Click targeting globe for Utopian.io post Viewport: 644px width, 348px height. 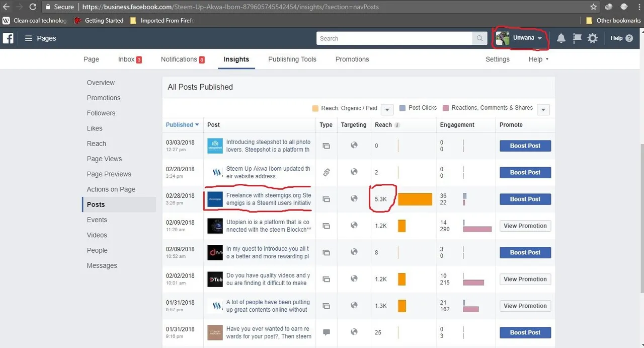coord(354,225)
